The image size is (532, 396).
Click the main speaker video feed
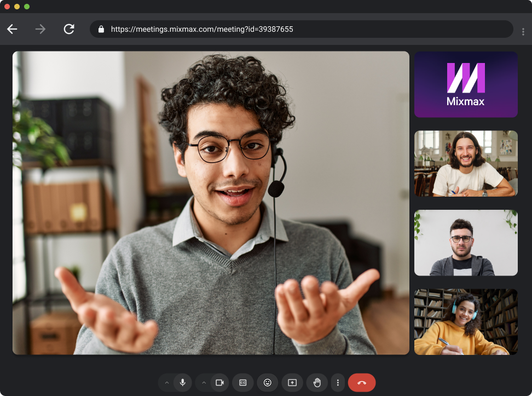(211, 203)
